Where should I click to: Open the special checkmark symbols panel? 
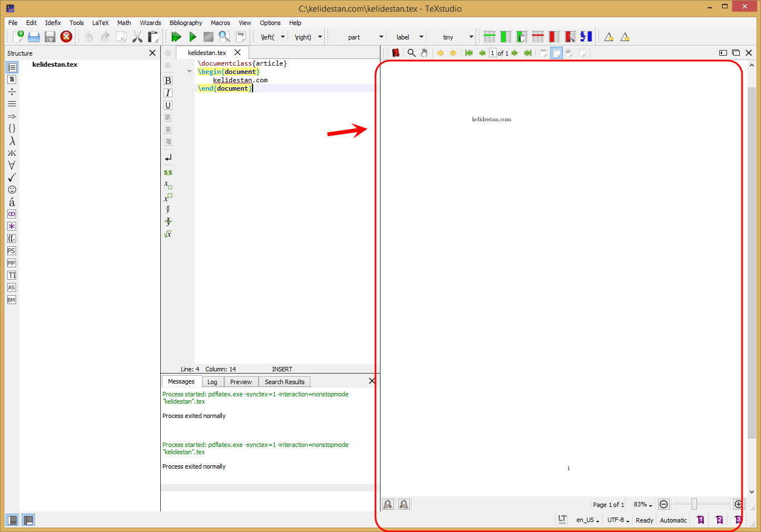(12, 177)
